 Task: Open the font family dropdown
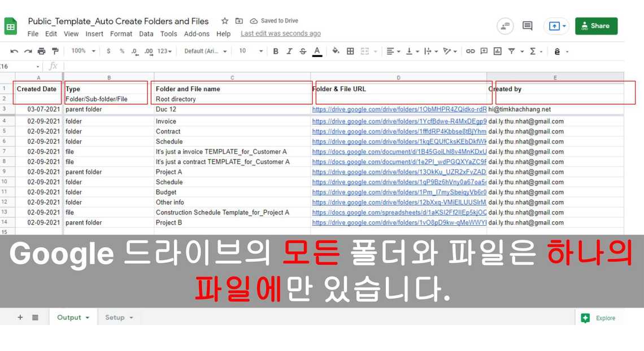[x=206, y=51]
